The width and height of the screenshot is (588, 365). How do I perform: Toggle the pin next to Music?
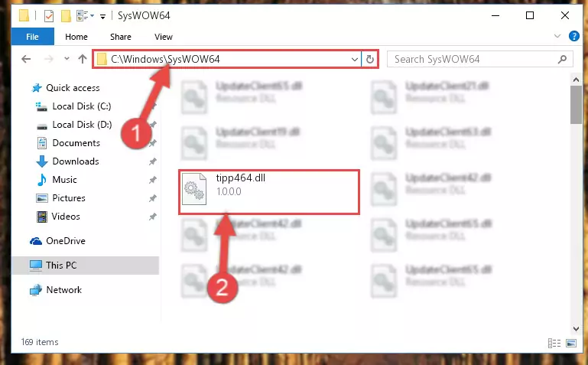[152, 180]
